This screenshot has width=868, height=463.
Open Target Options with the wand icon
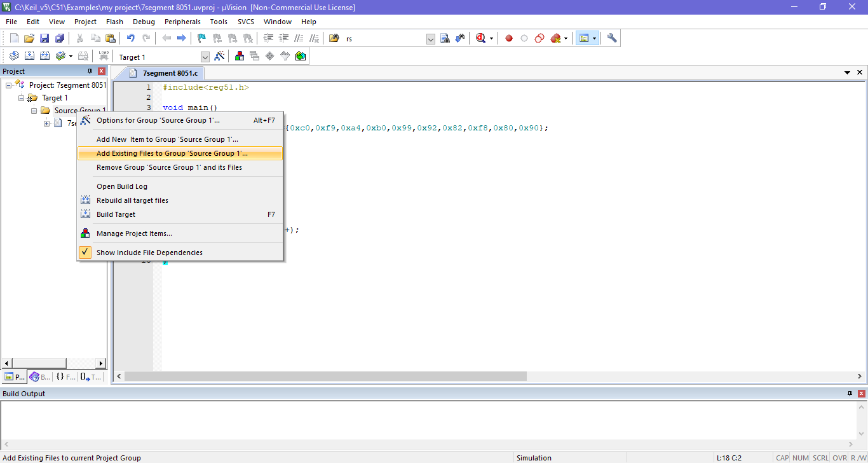click(x=220, y=56)
